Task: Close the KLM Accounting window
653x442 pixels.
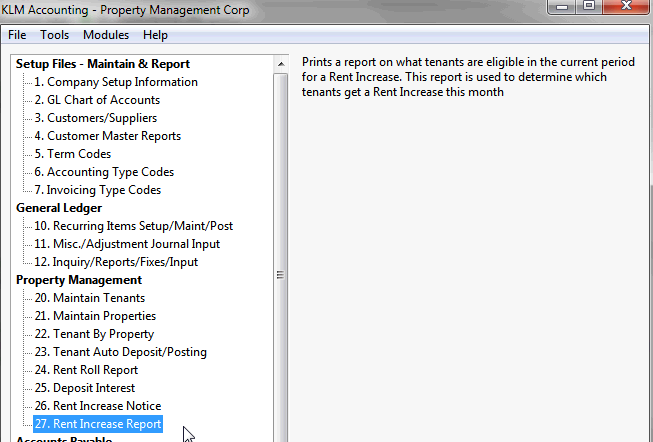Action: click(x=626, y=6)
